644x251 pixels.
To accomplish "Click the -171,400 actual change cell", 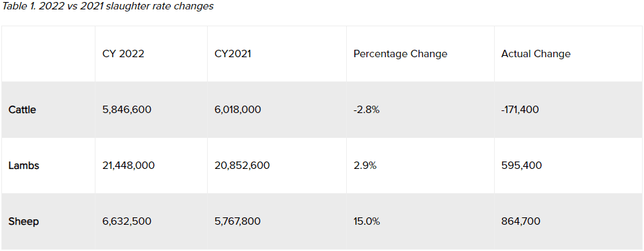I will 520,110.
